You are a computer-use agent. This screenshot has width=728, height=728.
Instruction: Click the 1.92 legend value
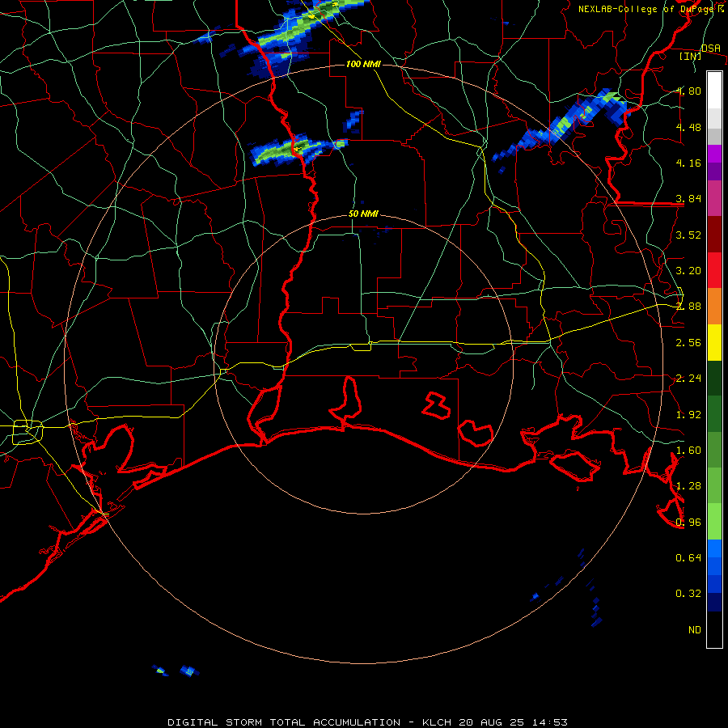pyautogui.click(x=688, y=415)
